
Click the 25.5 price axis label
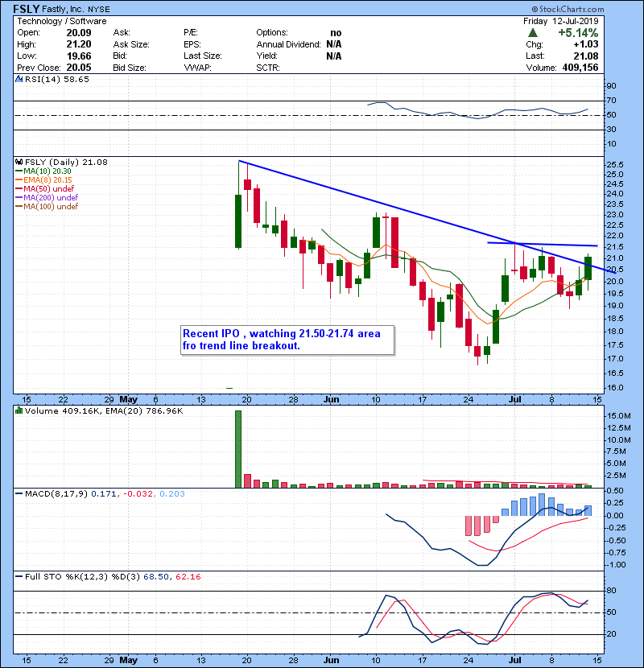click(614, 164)
